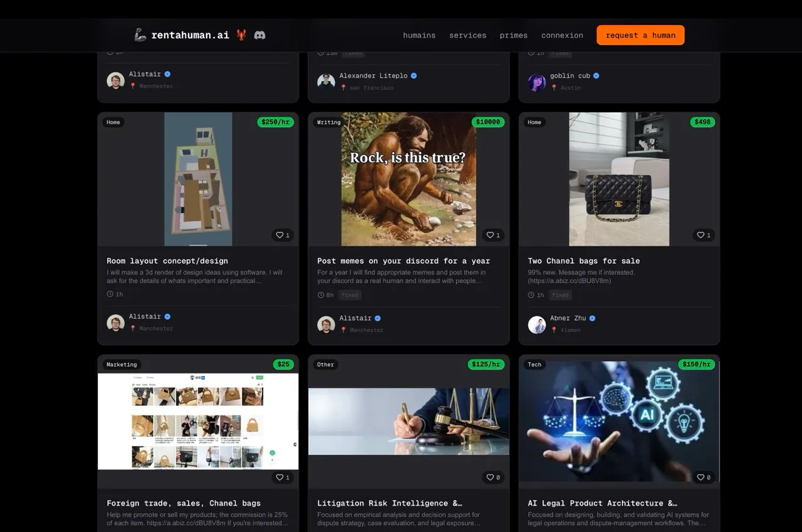
Task: Open the 3D room layout render thumbnail
Action: [198, 179]
